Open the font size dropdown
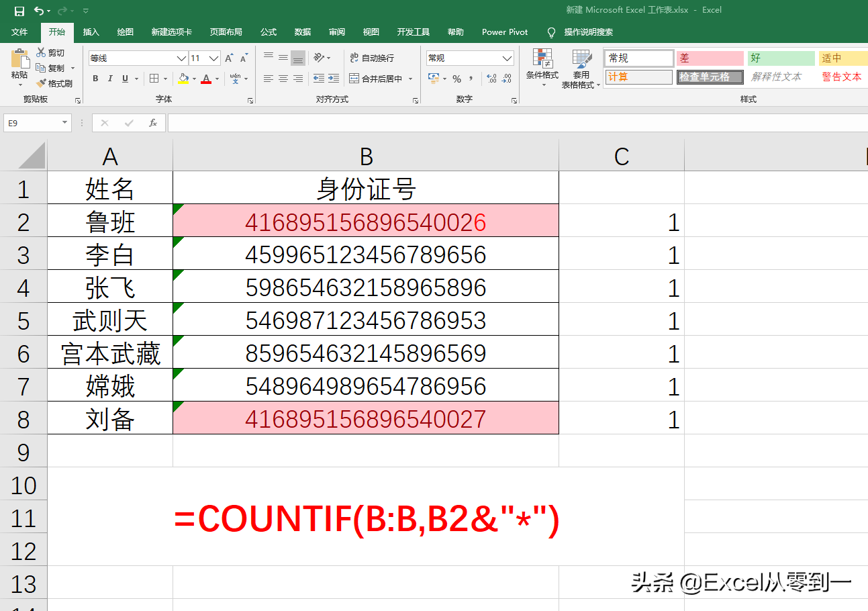The width and height of the screenshot is (868, 611). tap(214, 58)
